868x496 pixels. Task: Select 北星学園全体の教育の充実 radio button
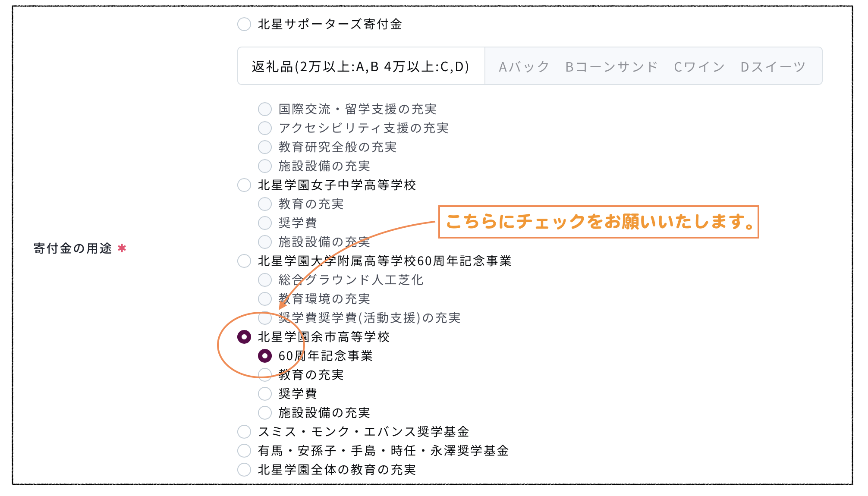[x=244, y=470]
